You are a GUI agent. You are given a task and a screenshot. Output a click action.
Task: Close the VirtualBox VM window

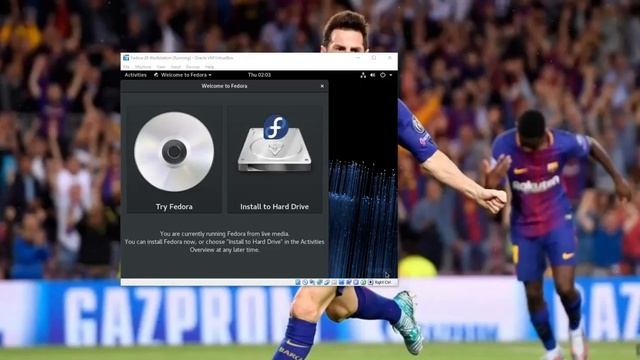pyautogui.click(x=390, y=58)
